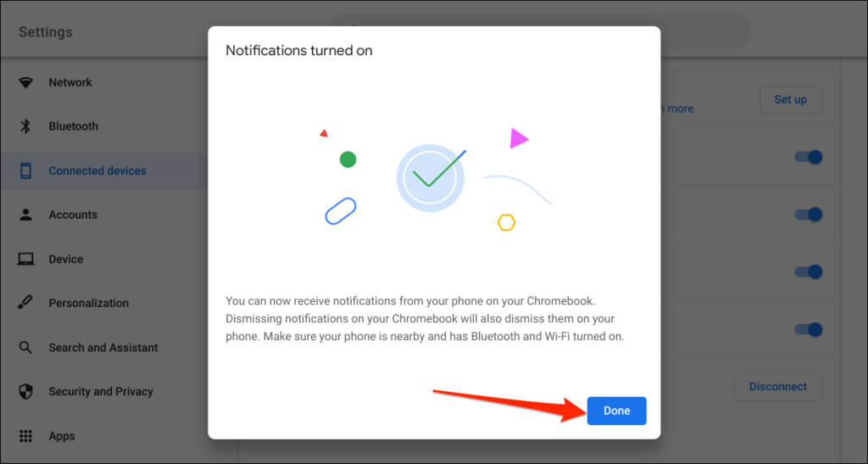The image size is (868, 464).
Task: Click the Accounts person icon
Action: 25,215
